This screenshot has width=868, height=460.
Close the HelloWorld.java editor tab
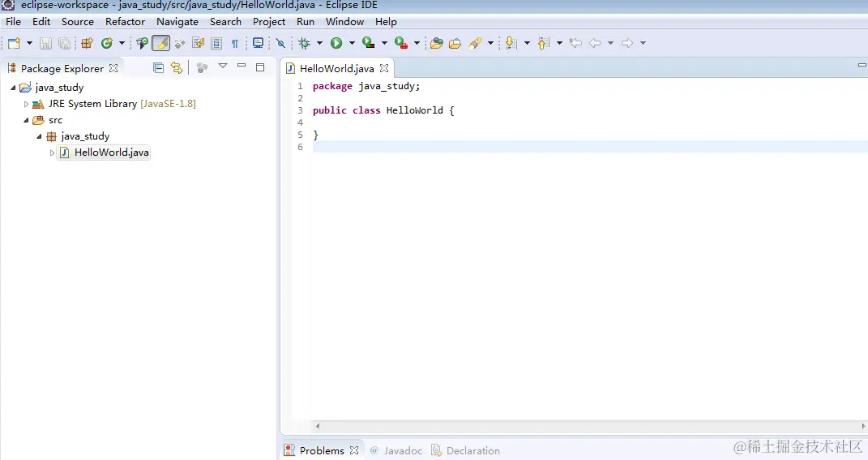click(x=384, y=68)
